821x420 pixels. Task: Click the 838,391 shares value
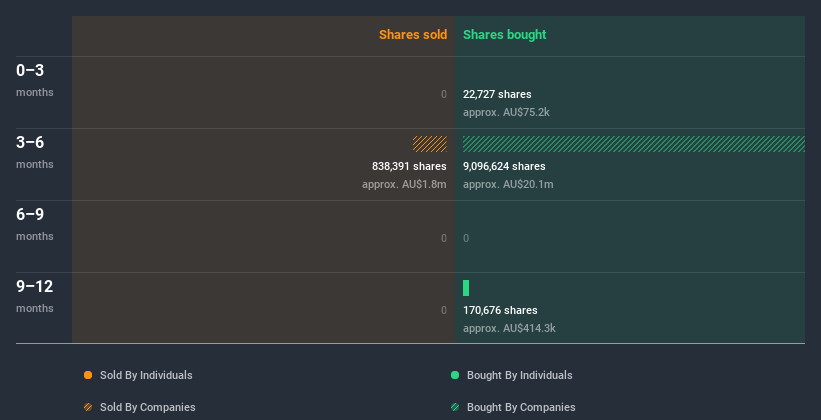click(x=409, y=166)
